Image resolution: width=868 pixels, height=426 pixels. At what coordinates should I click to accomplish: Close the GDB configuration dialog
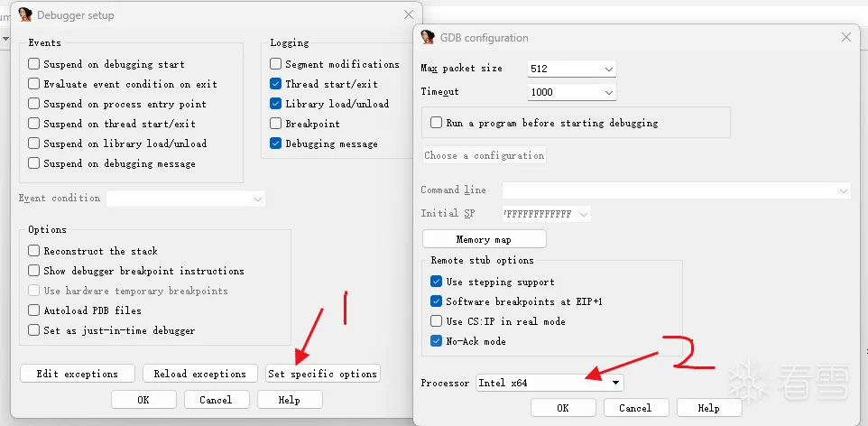point(845,38)
